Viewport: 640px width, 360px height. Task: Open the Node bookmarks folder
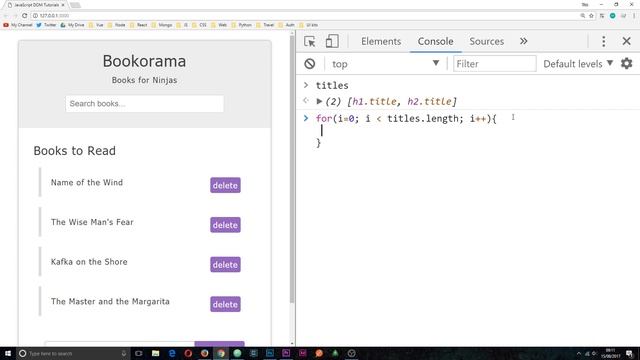click(116, 25)
